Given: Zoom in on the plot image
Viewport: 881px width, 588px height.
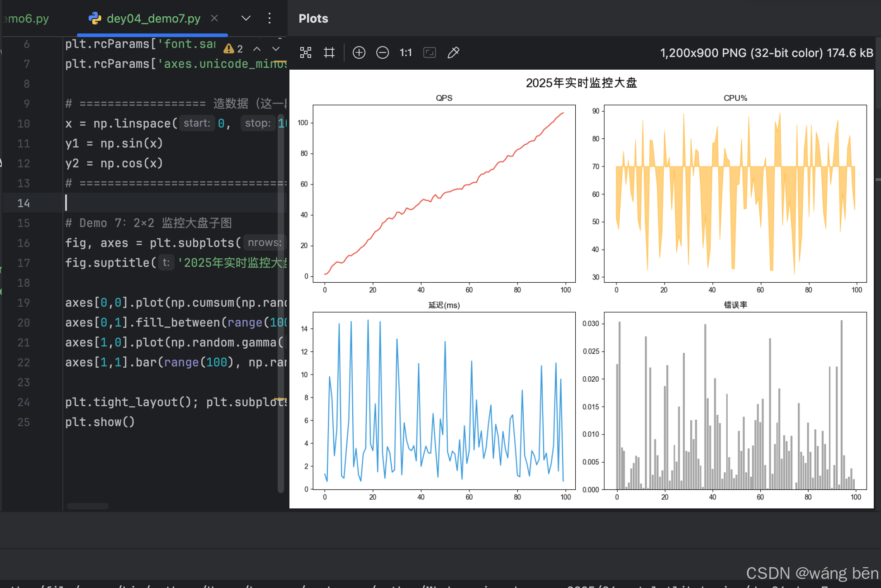Looking at the screenshot, I should click(x=359, y=53).
